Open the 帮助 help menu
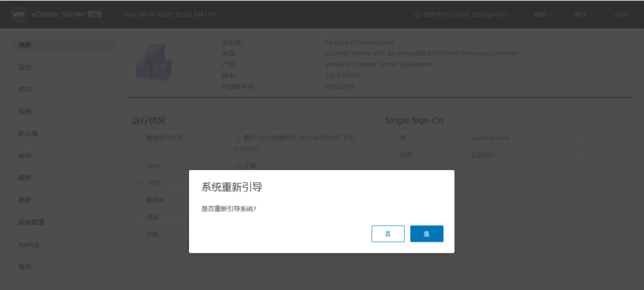Screen dimensions: 644x290 tap(542, 14)
